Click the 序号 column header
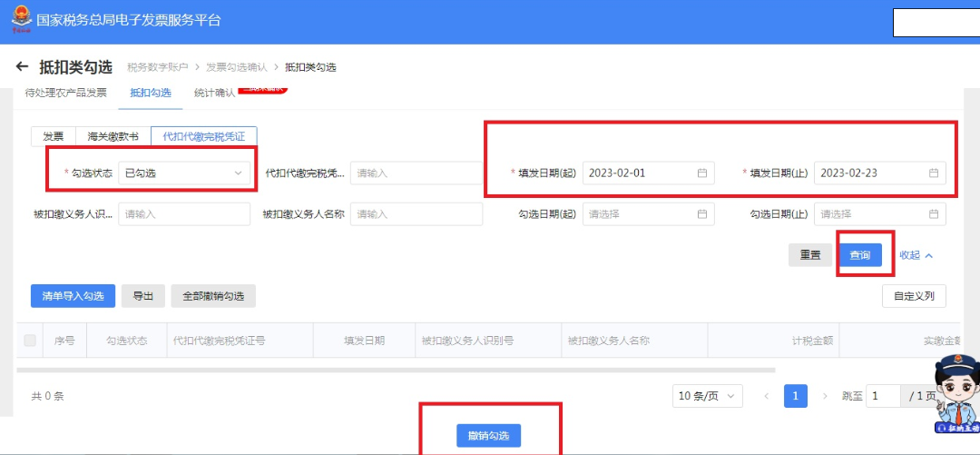Image resolution: width=980 pixels, height=455 pixels. 64,341
